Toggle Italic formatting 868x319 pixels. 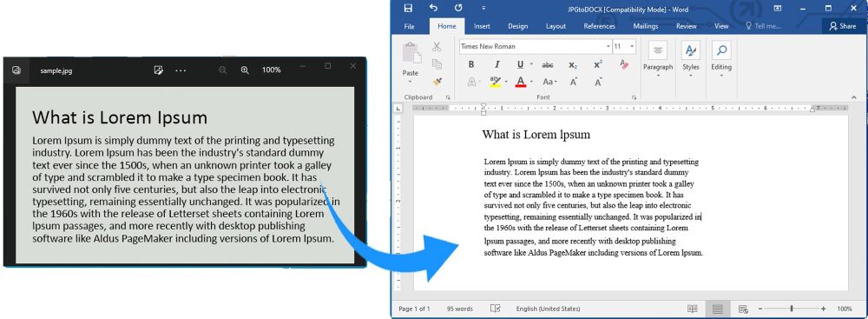(496, 64)
